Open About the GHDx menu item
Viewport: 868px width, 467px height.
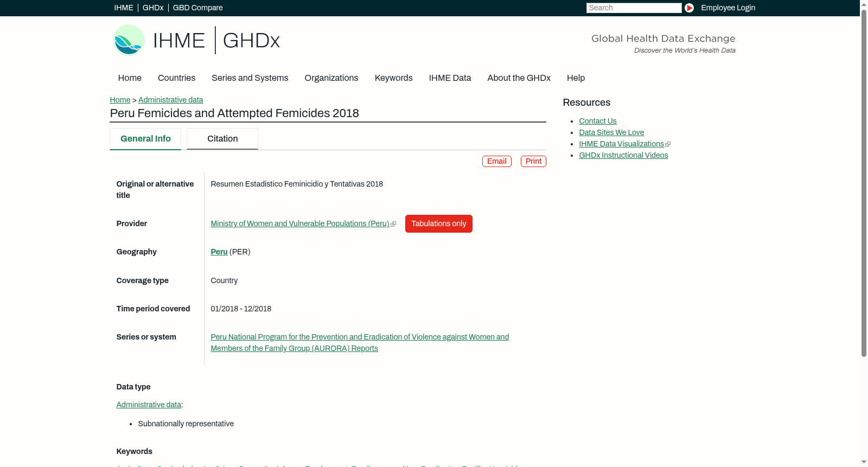pyautogui.click(x=519, y=78)
